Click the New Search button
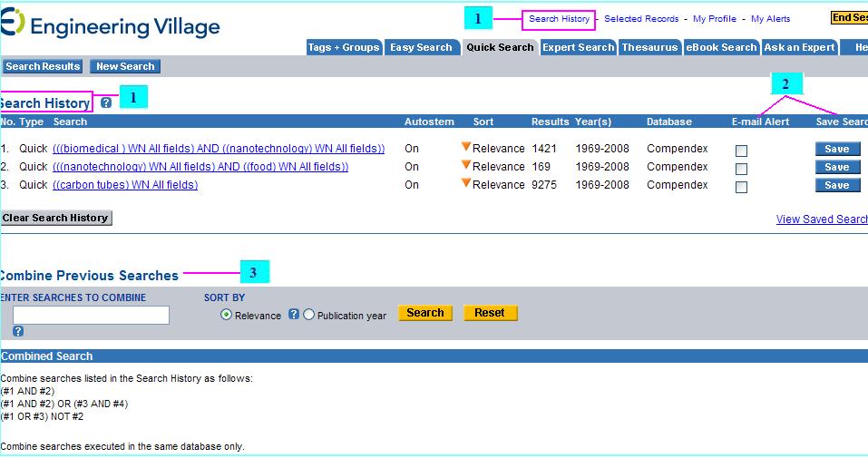The image size is (868, 458). (125, 66)
